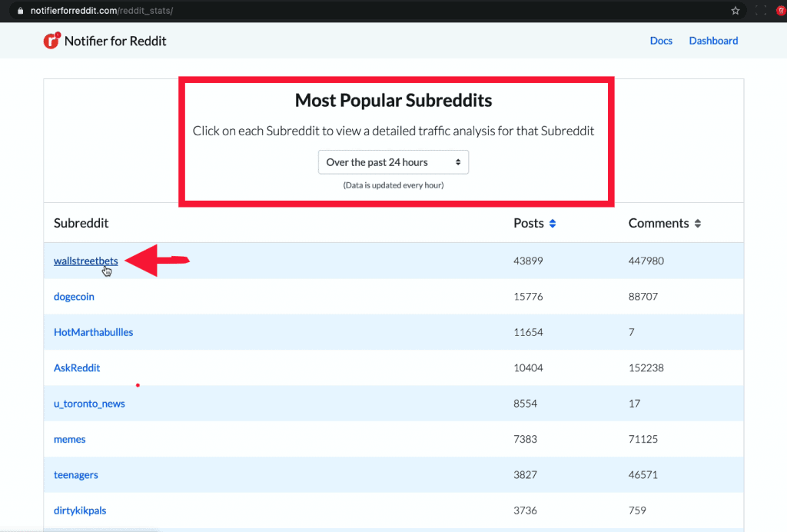Click the 'Comments' header label

click(x=659, y=223)
